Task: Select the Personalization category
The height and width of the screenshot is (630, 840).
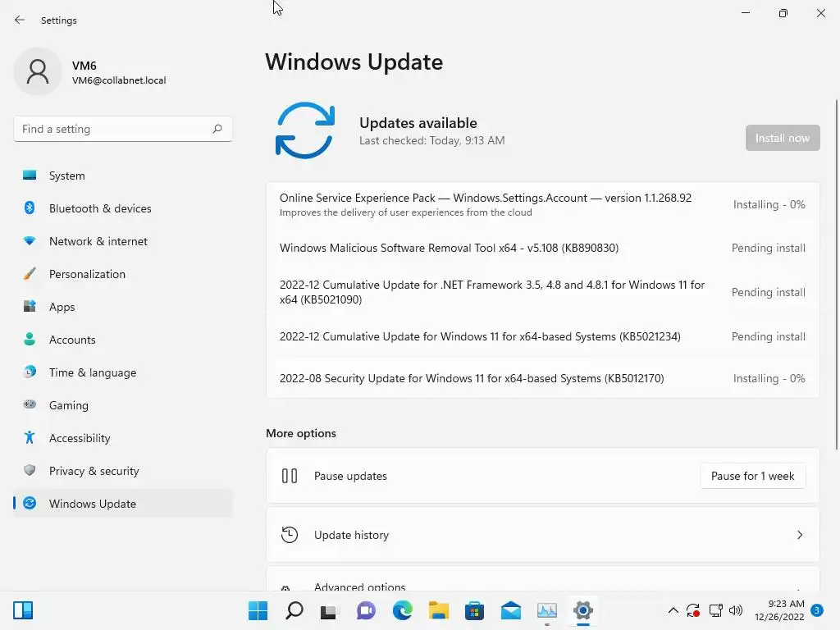Action: tap(123, 274)
